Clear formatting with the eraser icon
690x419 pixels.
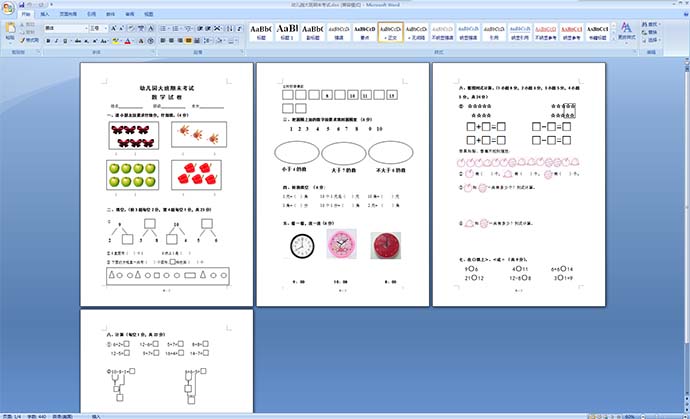pos(131,28)
